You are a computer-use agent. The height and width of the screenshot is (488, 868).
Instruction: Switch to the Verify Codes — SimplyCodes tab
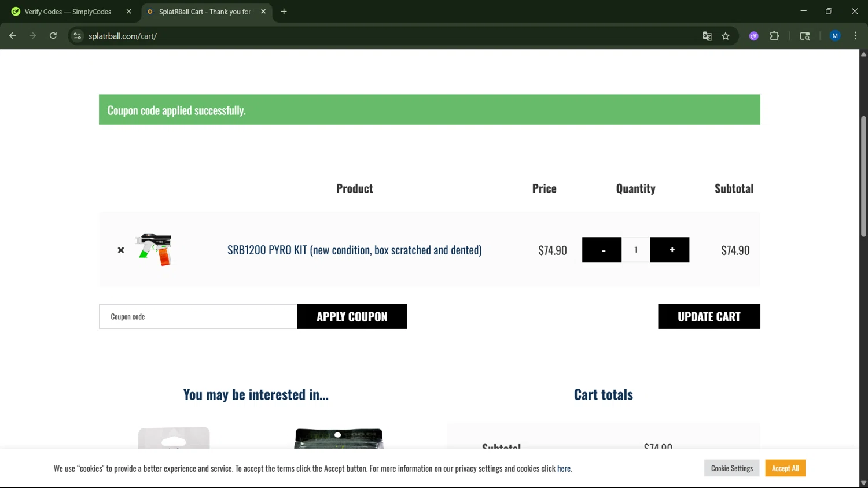click(68, 12)
